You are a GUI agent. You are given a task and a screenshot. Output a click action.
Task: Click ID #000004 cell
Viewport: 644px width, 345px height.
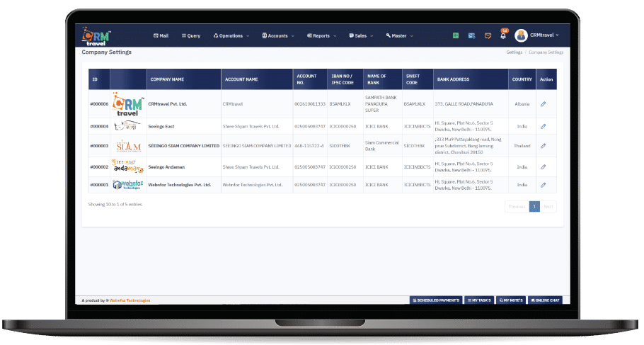point(99,126)
